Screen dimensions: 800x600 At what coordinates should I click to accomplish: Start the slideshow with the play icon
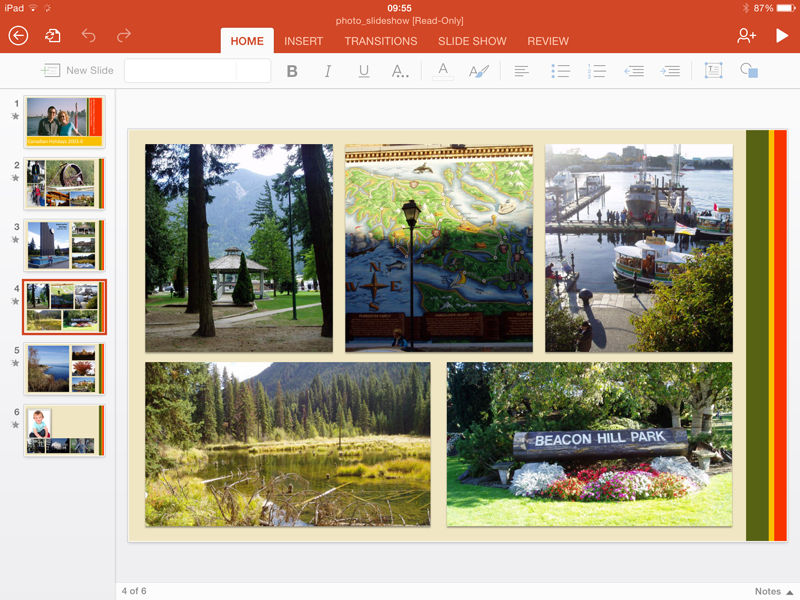782,35
